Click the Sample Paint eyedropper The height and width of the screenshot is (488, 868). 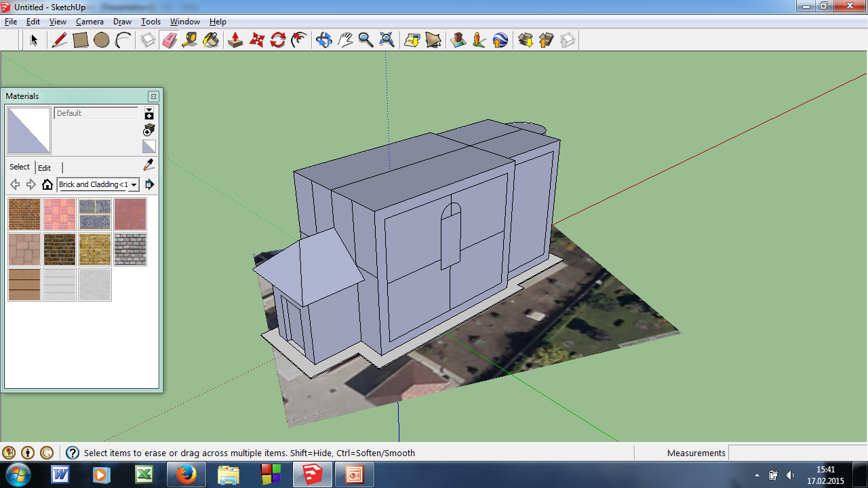[x=149, y=165]
